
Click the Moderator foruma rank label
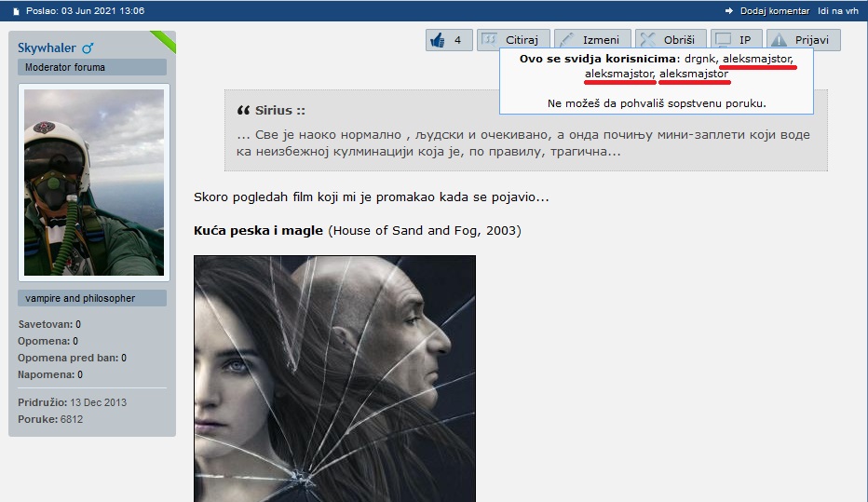tap(92, 67)
